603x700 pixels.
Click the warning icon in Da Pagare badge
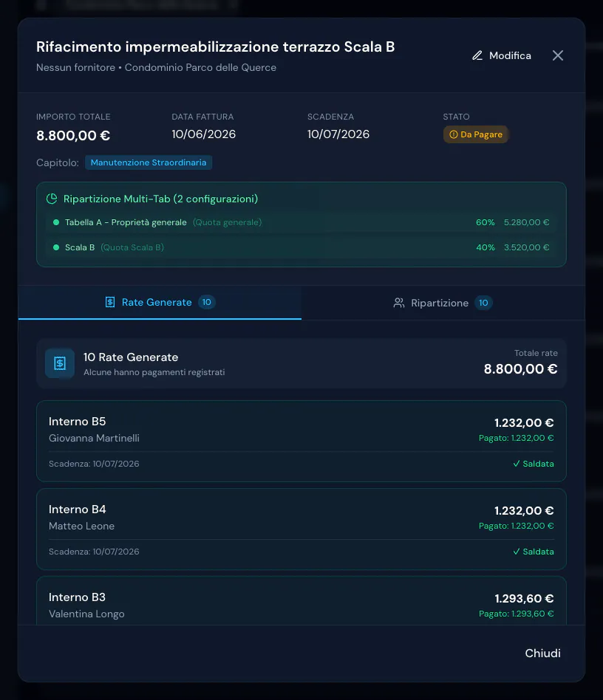tap(454, 134)
